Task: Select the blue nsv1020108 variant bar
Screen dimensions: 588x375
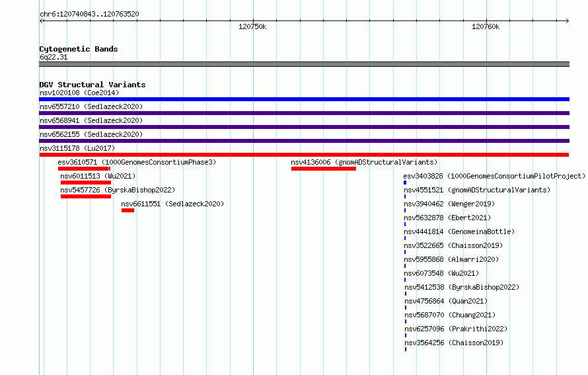Action: (x=304, y=99)
